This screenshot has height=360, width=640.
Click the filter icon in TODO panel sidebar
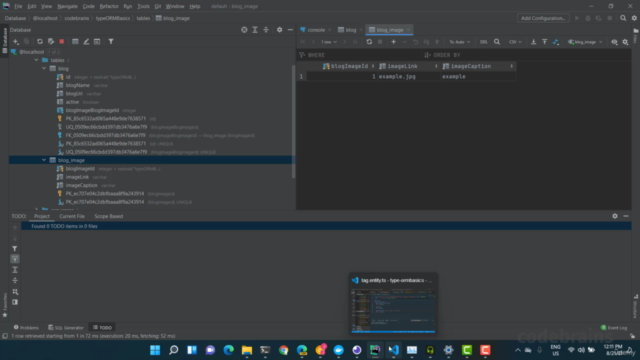(x=15, y=249)
